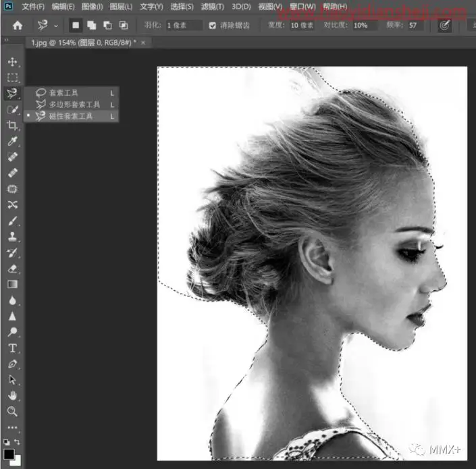Click the width 宽度 value field
Image resolution: width=476 pixels, height=469 pixels.
302,26
